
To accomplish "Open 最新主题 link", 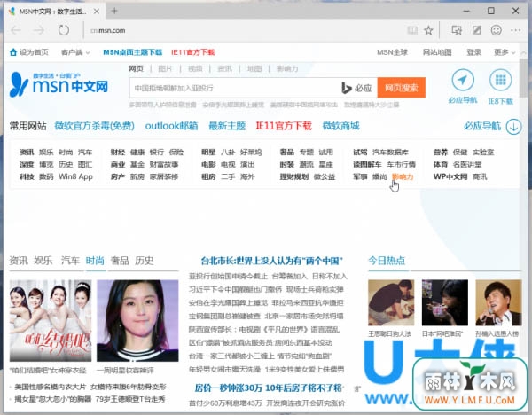I will 227,126.
